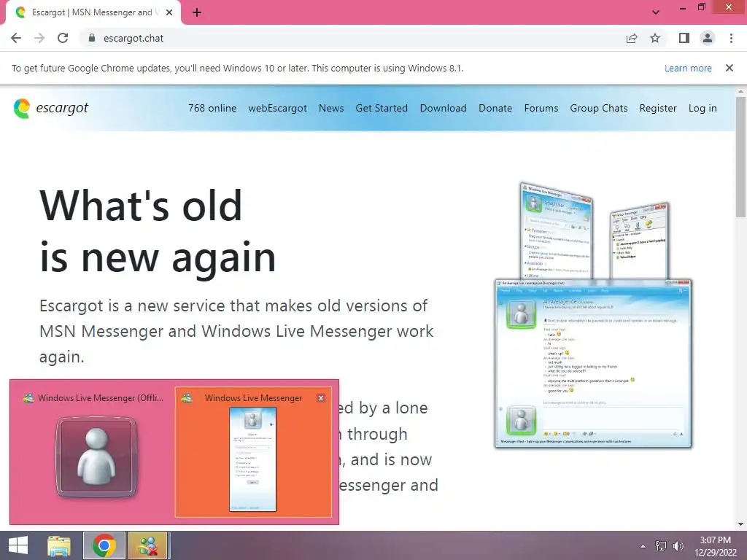The image size is (747, 560).
Task: Open the News page
Action: 331,108
